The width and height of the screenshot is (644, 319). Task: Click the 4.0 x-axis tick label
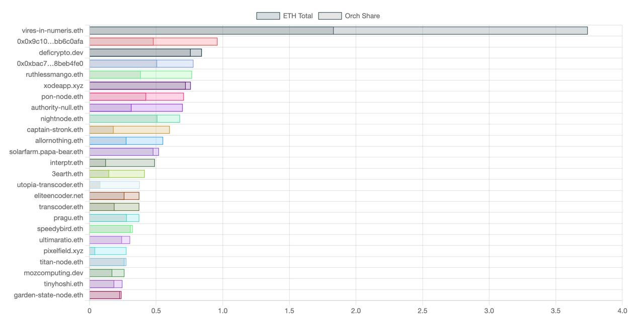pos(622,311)
